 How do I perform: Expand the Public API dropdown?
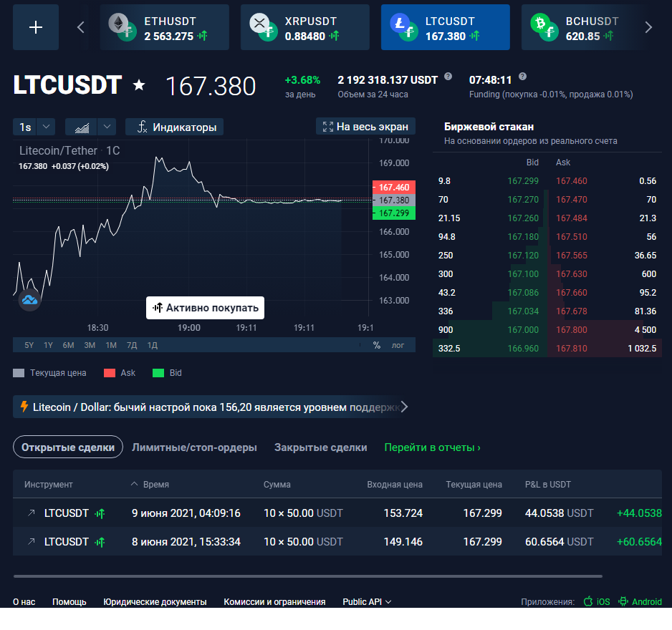point(367,602)
